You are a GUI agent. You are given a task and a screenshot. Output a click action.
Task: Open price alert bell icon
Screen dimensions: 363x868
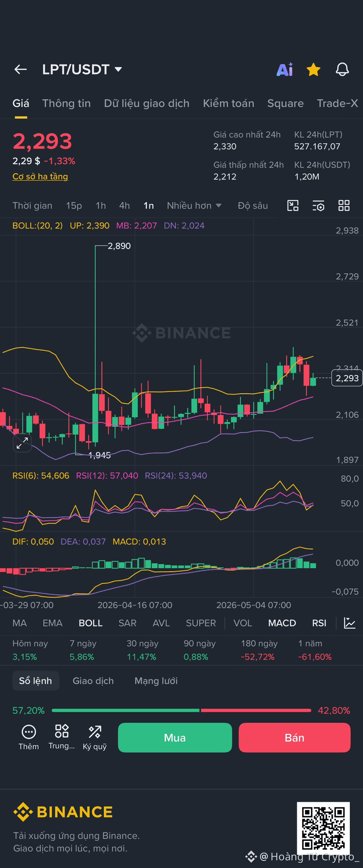342,69
